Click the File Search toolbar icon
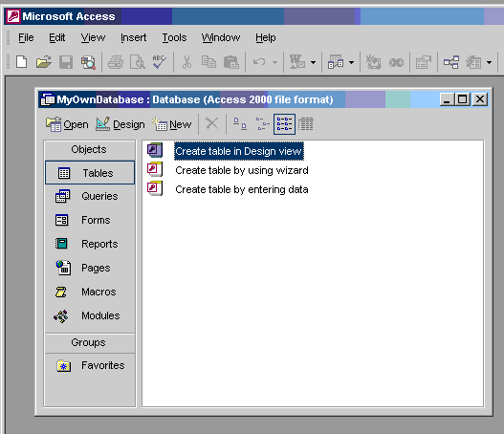504x434 pixels. coord(88,62)
